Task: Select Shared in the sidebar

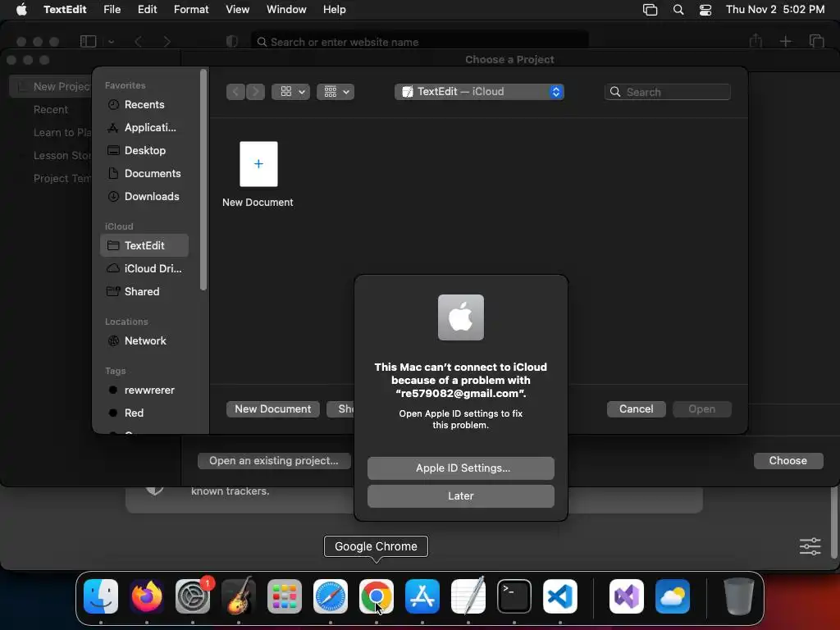Action: tap(144, 291)
